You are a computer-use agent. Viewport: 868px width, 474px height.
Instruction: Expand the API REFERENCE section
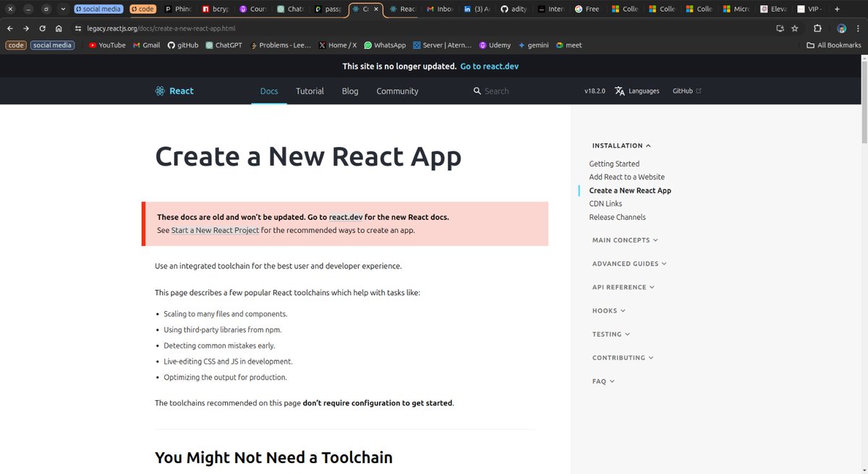pos(624,287)
